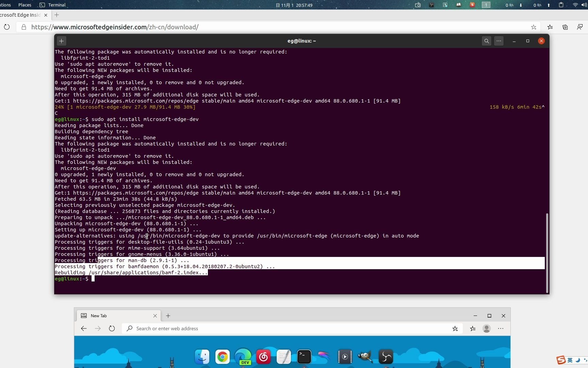The width and height of the screenshot is (588, 368).
Task: Open the search function in the terminal window
Action: 487,41
